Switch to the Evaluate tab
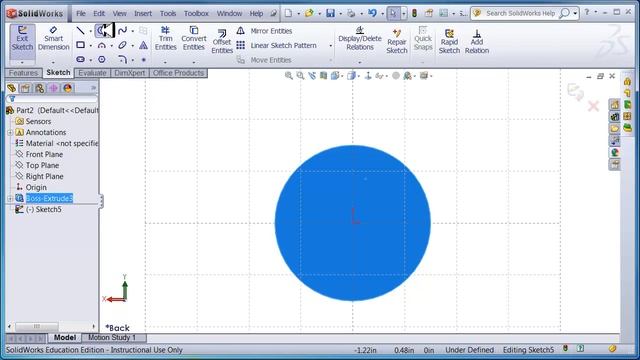Screen dimensions: 640x360 (92, 73)
